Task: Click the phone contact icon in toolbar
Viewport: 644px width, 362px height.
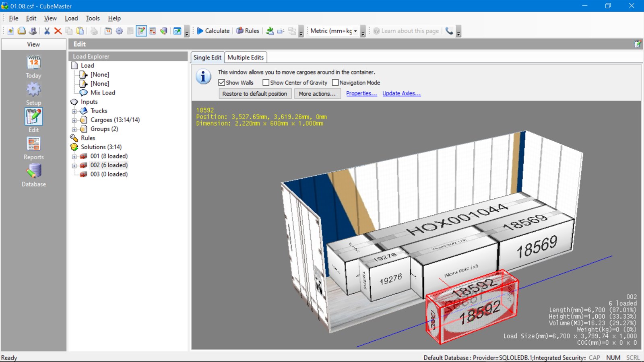Action: [x=449, y=31]
